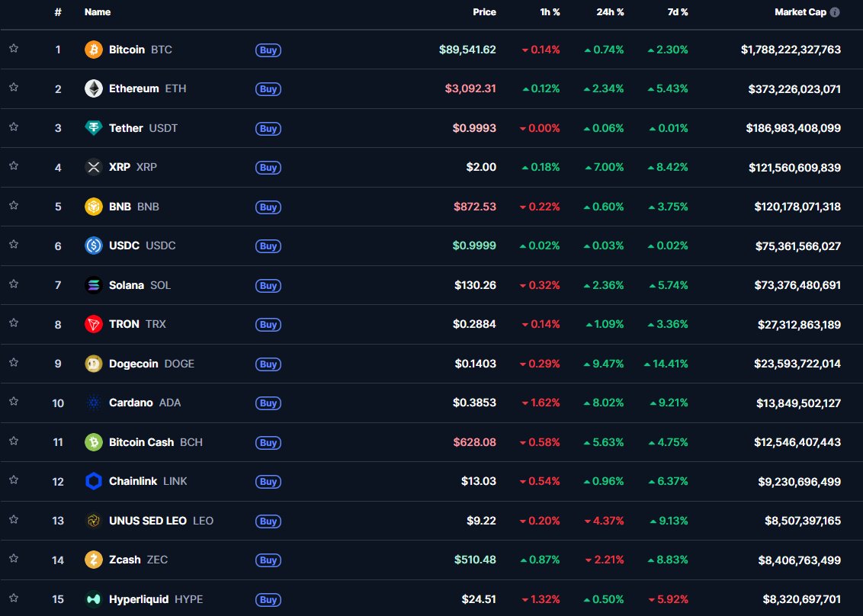Click the XRP logo icon

[94, 167]
